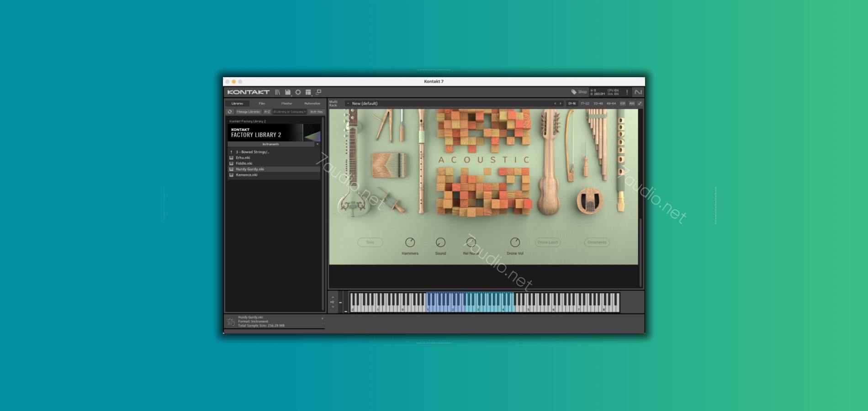The image size is (868, 411).
Task: Click the library browser vertical scrollbar
Action: [x=323, y=214]
